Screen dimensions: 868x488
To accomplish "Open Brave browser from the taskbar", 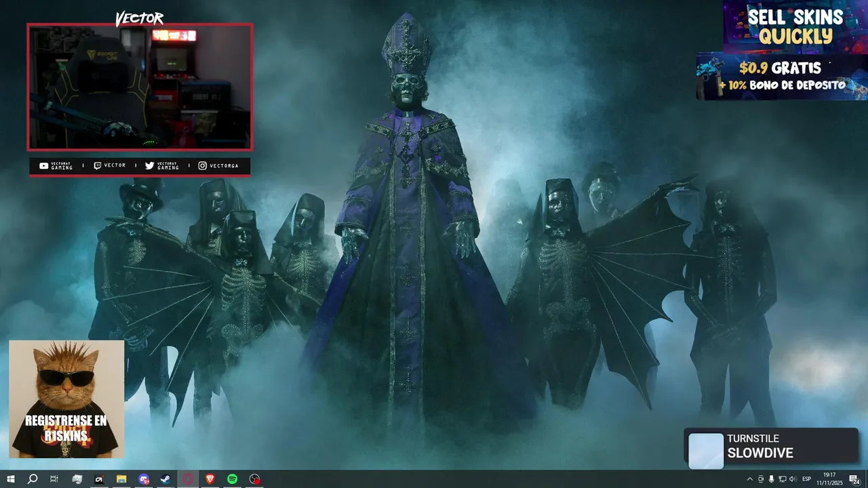I will [210, 479].
